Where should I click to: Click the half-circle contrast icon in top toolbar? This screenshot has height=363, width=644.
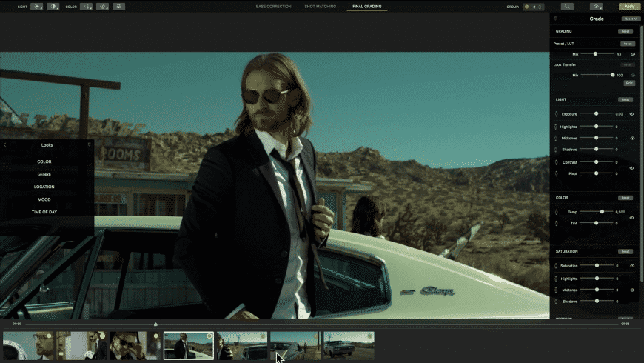click(53, 6)
